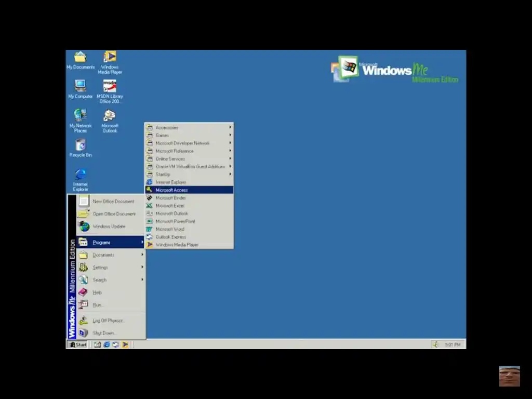The image size is (532, 399).
Task: Click the 9:01 PM clock
Action: tap(453, 345)
